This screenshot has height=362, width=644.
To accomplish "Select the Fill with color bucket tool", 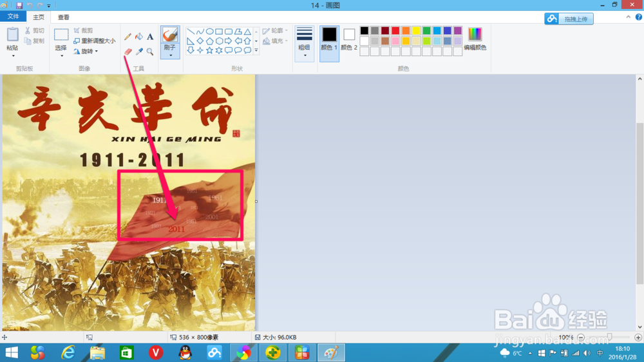I will click(139, 37).
